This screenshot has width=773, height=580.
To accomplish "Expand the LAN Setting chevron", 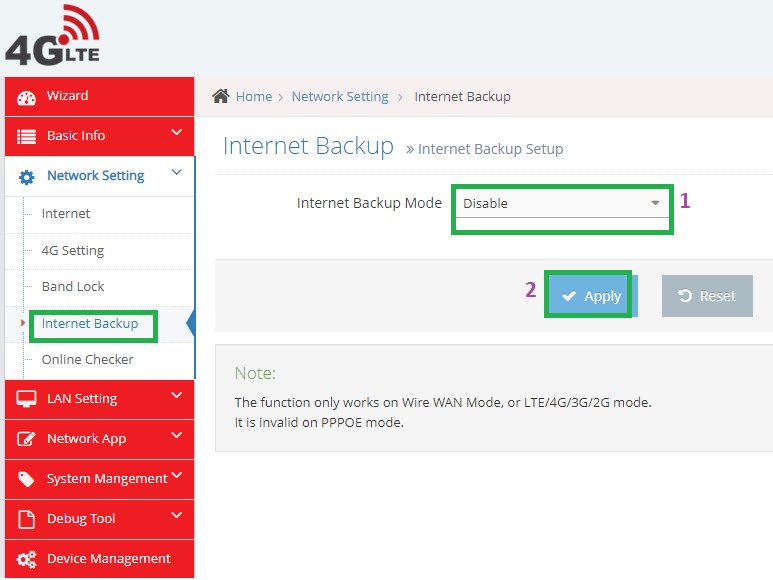I will (177, 396).
